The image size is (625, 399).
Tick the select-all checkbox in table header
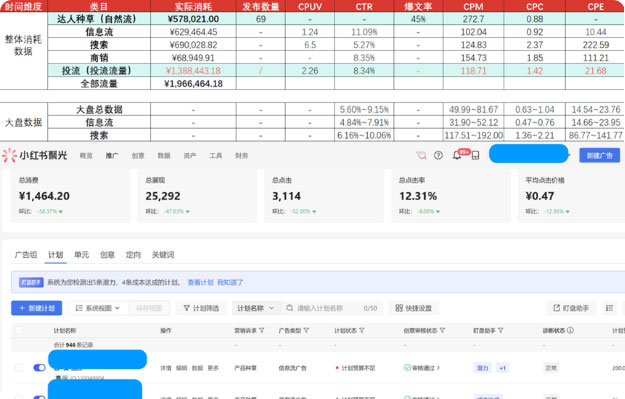pos(19,330)
